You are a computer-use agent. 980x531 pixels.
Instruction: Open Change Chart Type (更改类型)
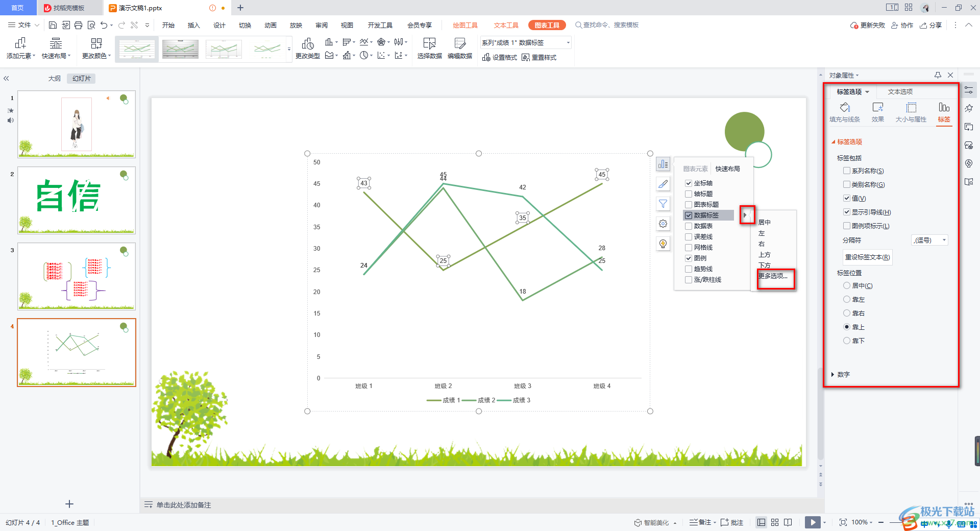[x=308, y=49]
